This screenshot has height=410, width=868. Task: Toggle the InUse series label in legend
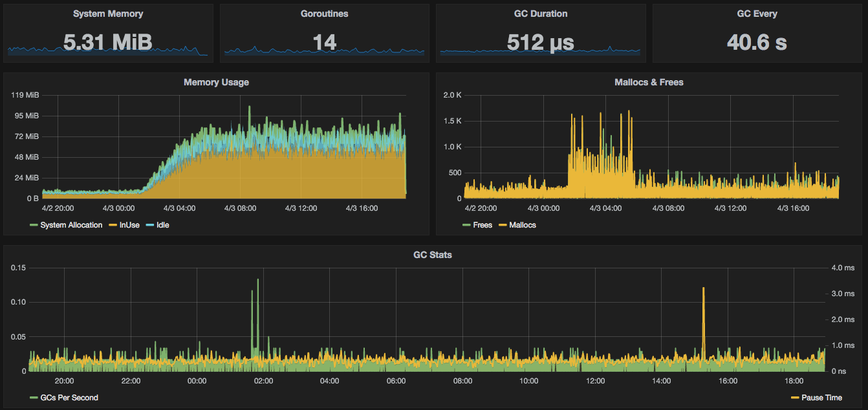pos(129,225)
